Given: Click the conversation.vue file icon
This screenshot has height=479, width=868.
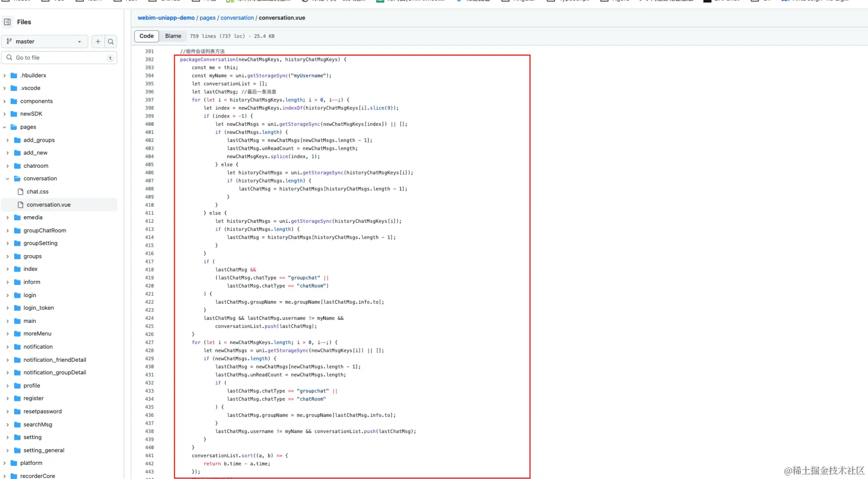Looking at the screenshot, I should [21, 205].
